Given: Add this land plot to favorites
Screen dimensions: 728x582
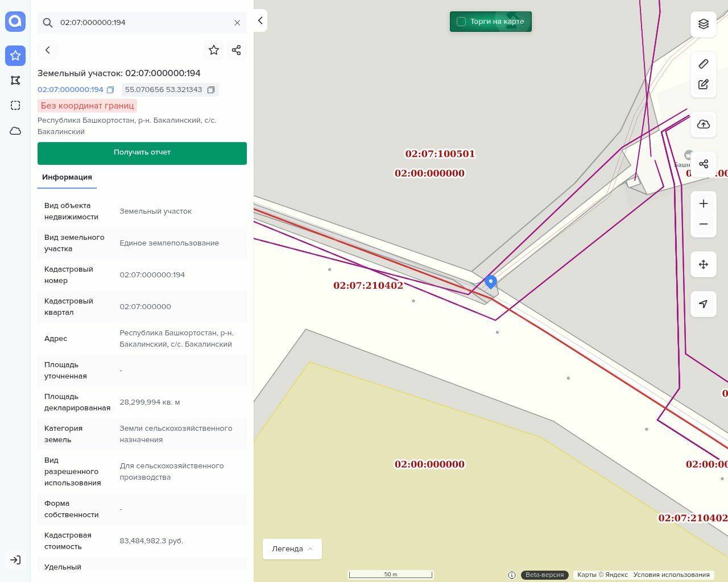Looking at the screenshot, I should click(214, 50).
